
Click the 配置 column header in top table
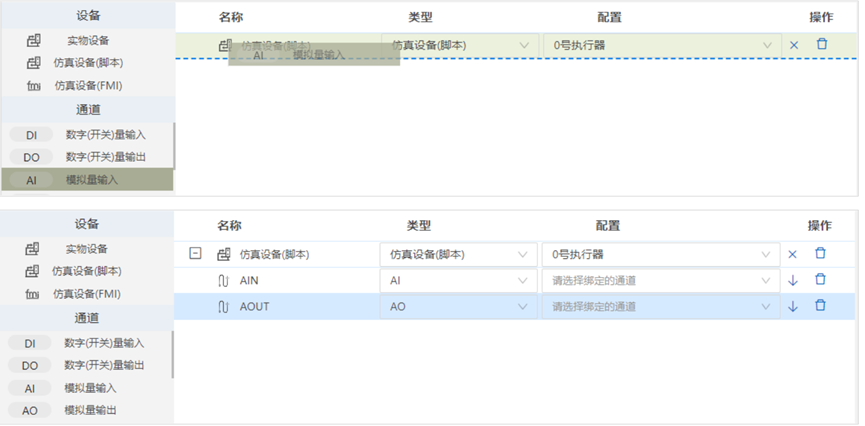point(610,17)
